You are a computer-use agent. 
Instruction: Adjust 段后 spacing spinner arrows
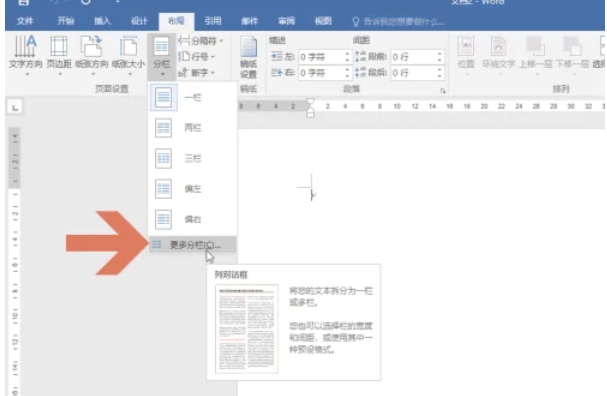(439, 73)
